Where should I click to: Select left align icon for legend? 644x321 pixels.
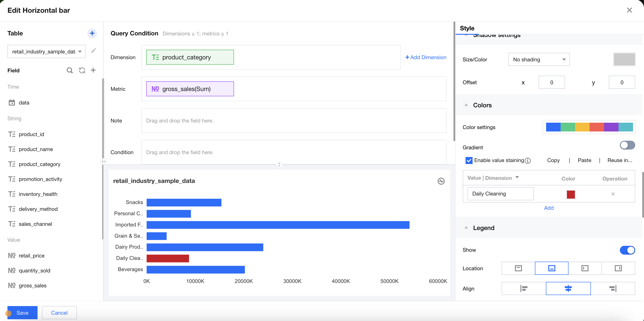pyautogui.click(x=523, y=288)
